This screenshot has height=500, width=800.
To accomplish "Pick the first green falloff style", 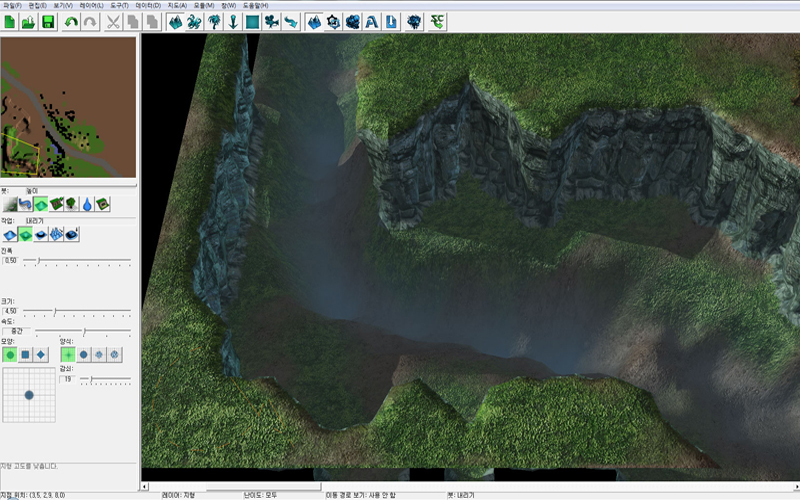I will pyautogui.click(x=68, y=355).
